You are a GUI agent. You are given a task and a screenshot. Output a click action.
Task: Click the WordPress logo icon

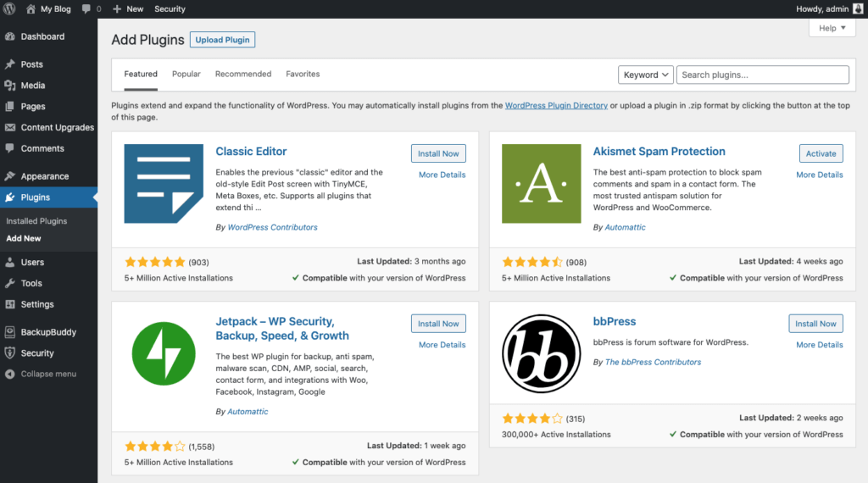[9, 8]
